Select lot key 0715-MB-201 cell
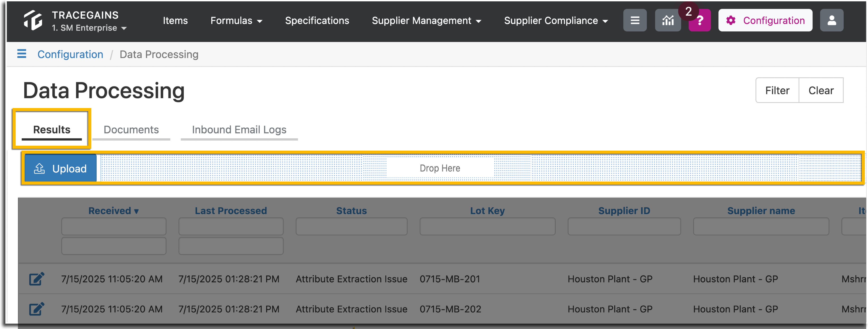 click(450, 279)
